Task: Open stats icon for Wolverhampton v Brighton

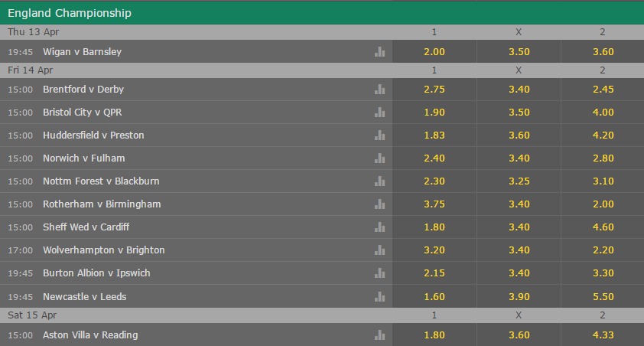Action: tap(379, 250)
